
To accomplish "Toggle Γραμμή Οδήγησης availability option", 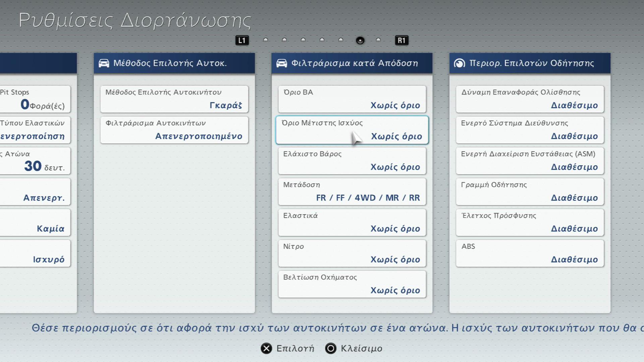I will 530,192.
